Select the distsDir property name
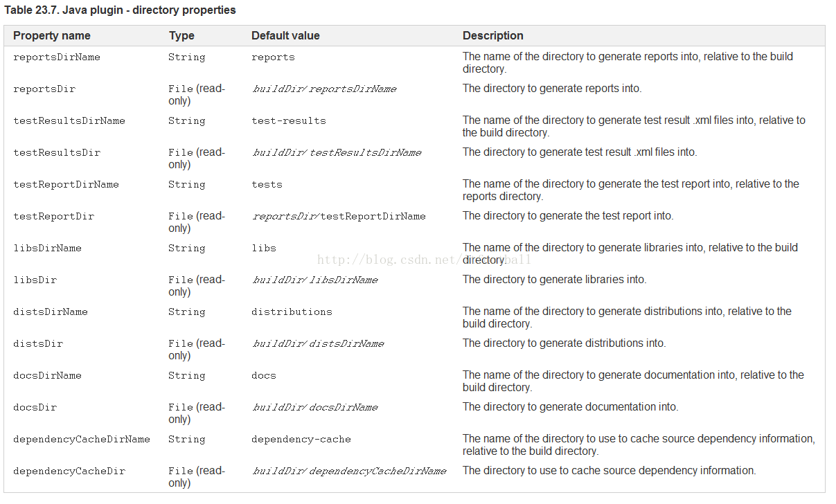The height and width of the screenshot is (504, 836). (38, 344)
